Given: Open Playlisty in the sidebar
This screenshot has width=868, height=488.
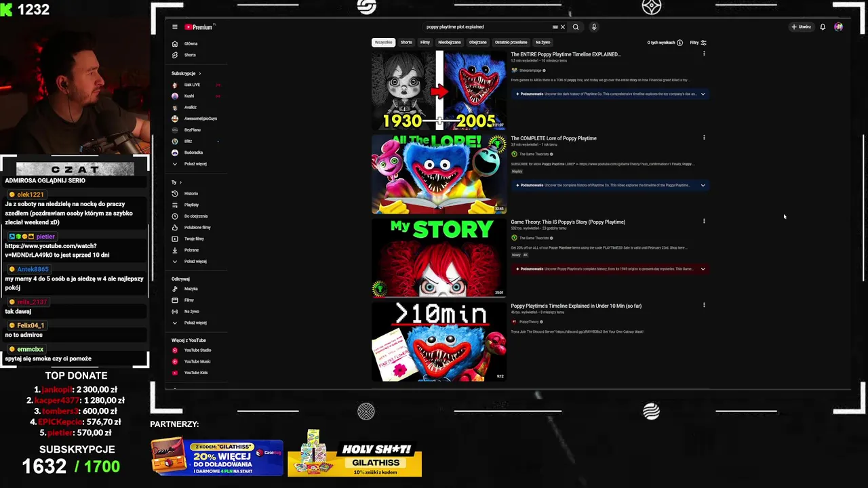Looking at the screenshot, I should point(186,205).
